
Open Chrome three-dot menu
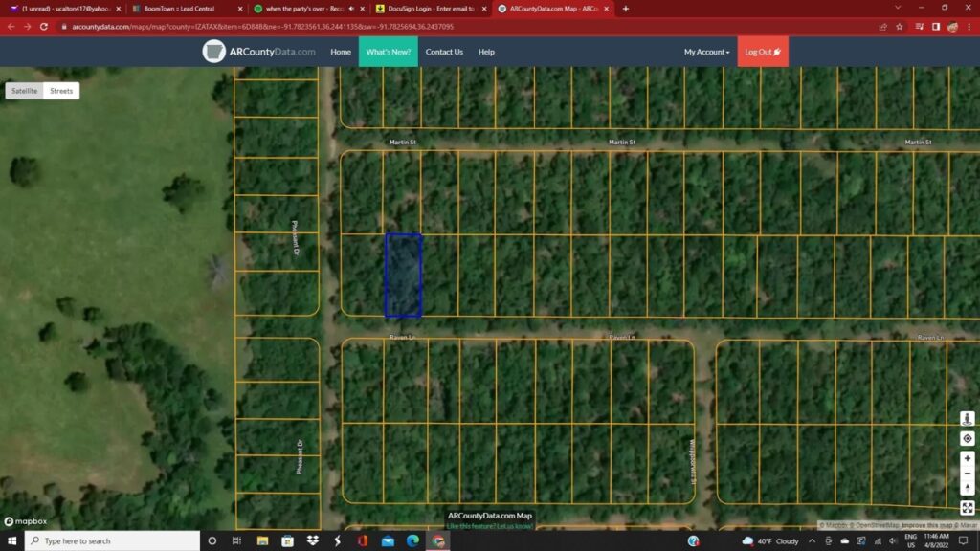tap(969, 27)
